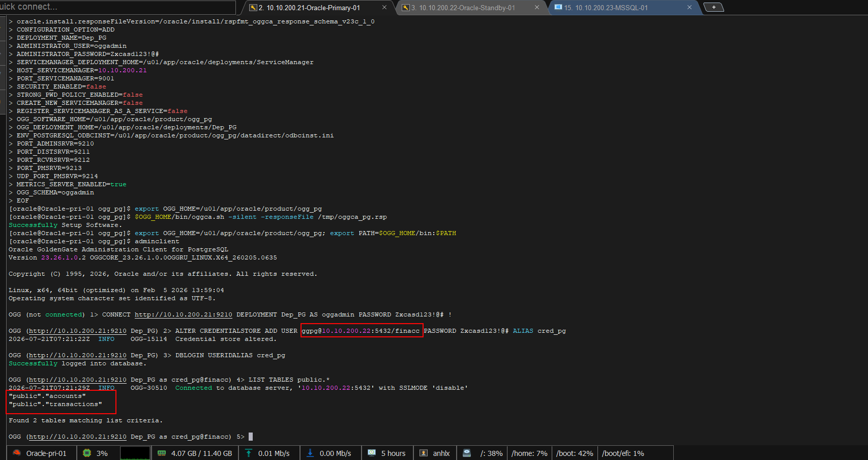
Task: Click the Version 23.26.1.0.2 line
Action: click(143, 257)
